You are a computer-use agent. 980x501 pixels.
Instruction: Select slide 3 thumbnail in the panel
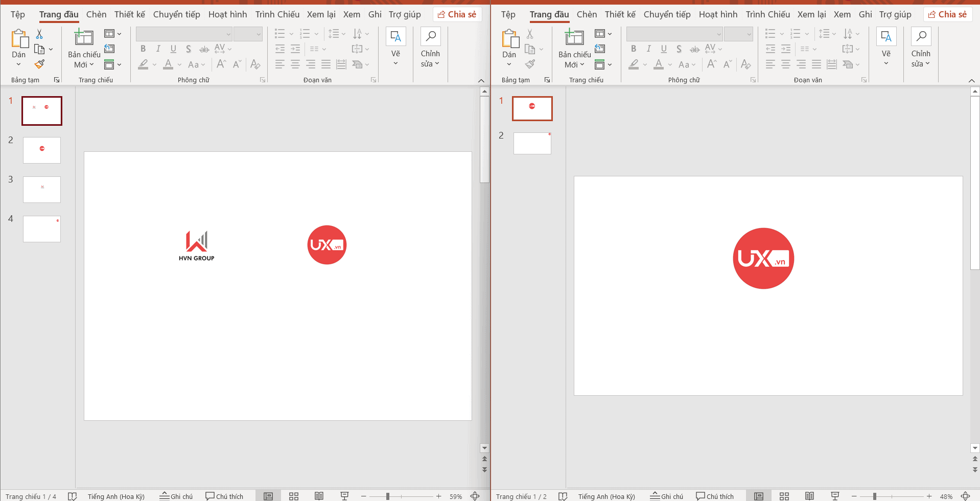(x=41, y=189)
